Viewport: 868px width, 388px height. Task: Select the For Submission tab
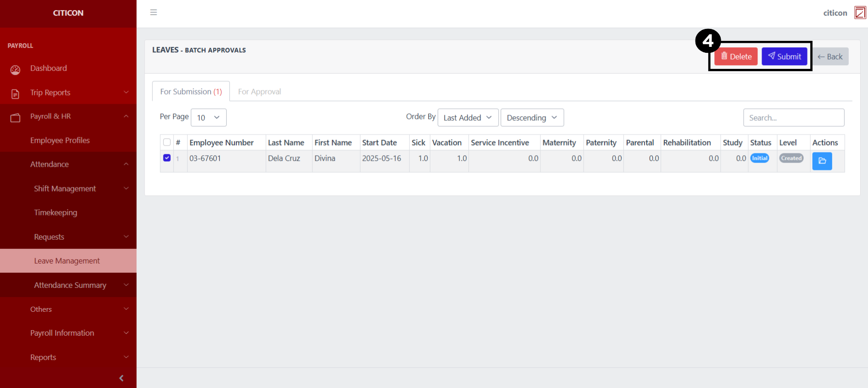(x=191, y=92)
